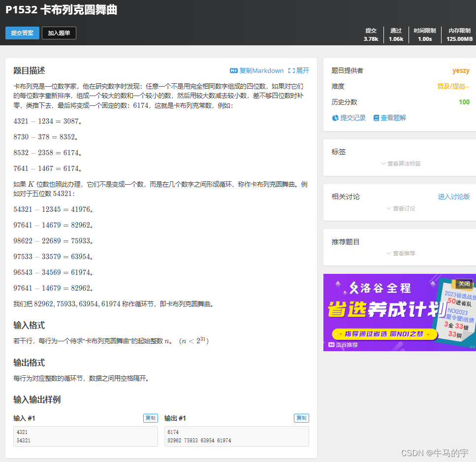Click formula 4321 − 1234 = 3087
Screen dimensions: 476x462
point(47,121)
